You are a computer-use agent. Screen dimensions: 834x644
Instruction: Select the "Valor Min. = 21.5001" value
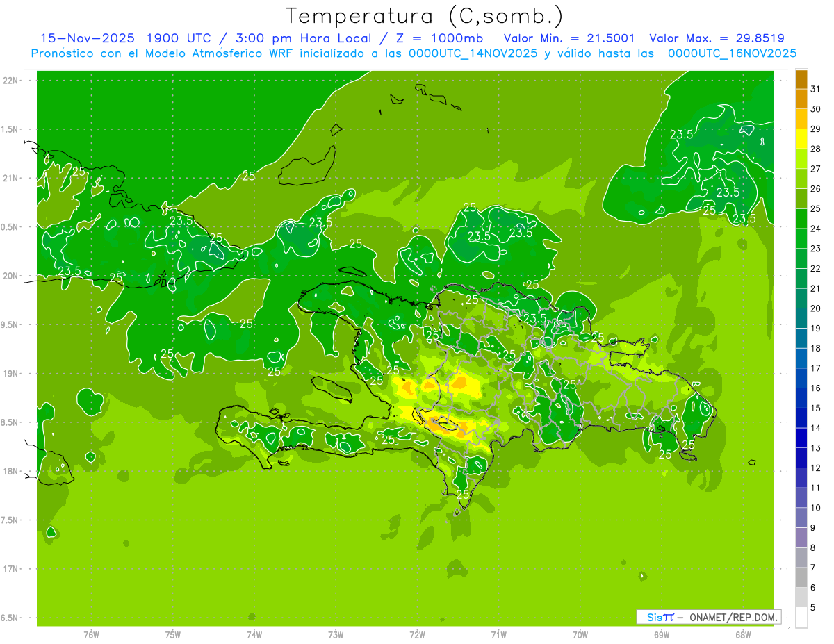coord(569,38)
